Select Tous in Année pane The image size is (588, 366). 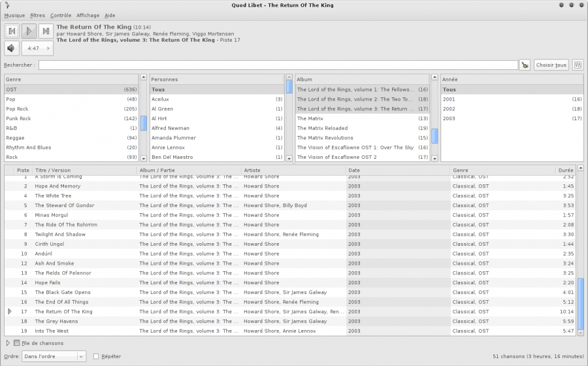(x=512, y=90)
